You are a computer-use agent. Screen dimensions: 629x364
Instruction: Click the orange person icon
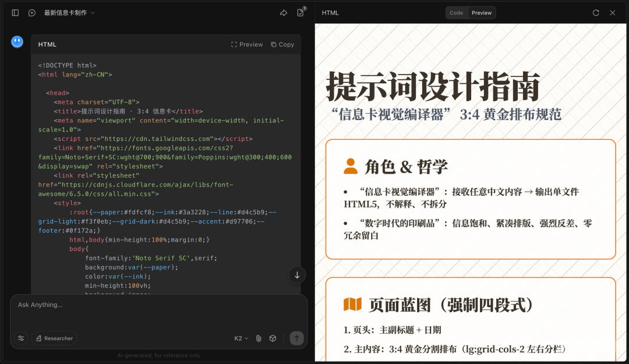click(351, 166)
